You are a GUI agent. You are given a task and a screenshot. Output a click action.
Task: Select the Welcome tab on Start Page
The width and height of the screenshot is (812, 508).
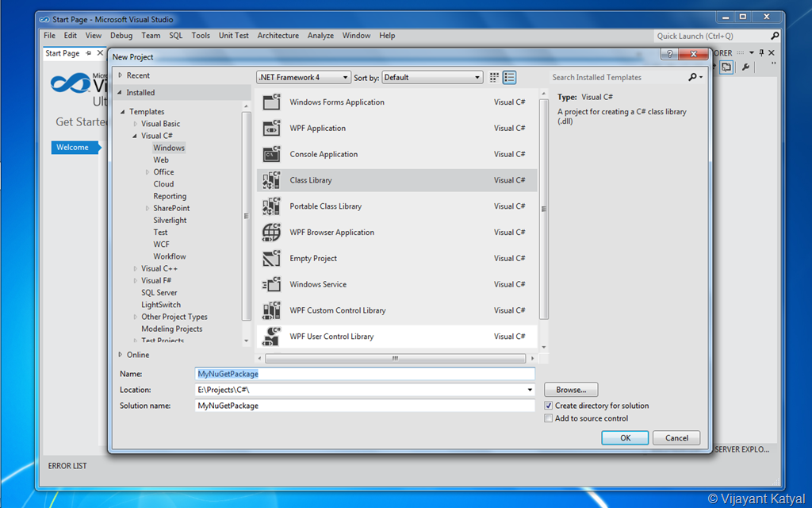75,147
